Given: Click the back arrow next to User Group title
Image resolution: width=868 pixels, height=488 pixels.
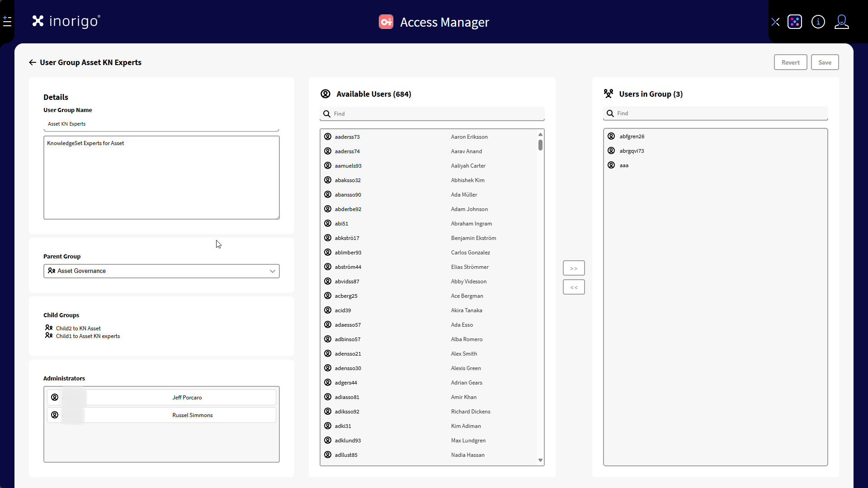Looking at the screenshot, I should [x=32, y=62].
